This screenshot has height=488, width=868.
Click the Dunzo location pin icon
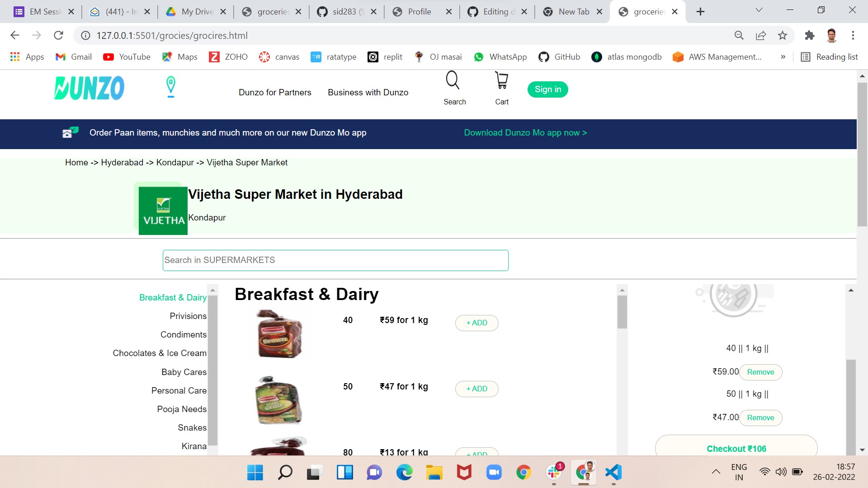point(170,86)
